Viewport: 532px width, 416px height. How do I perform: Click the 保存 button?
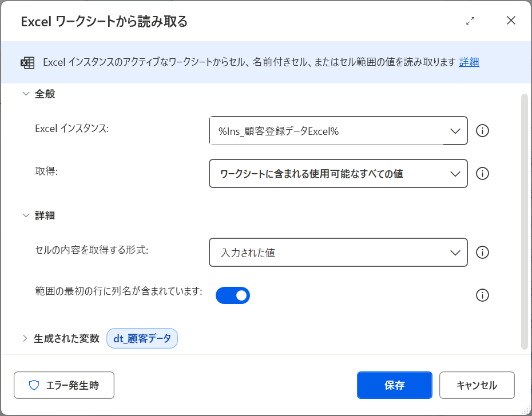[395, 385]
